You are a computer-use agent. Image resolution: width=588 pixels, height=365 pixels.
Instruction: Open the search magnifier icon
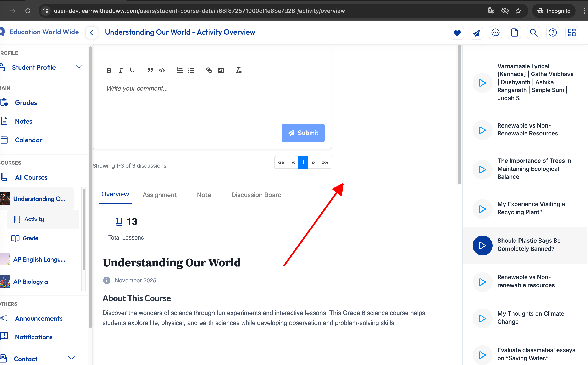click(x=533, y=33)
